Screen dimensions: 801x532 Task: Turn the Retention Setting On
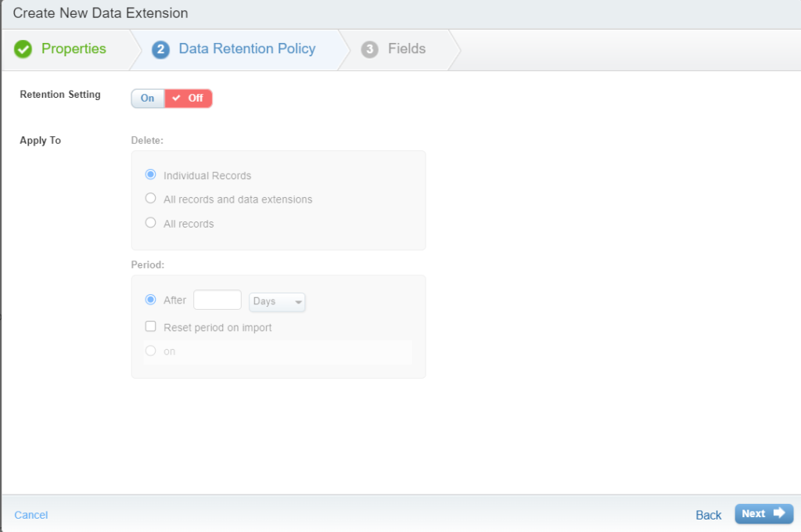pyautogui.click(x=147, y=98)
